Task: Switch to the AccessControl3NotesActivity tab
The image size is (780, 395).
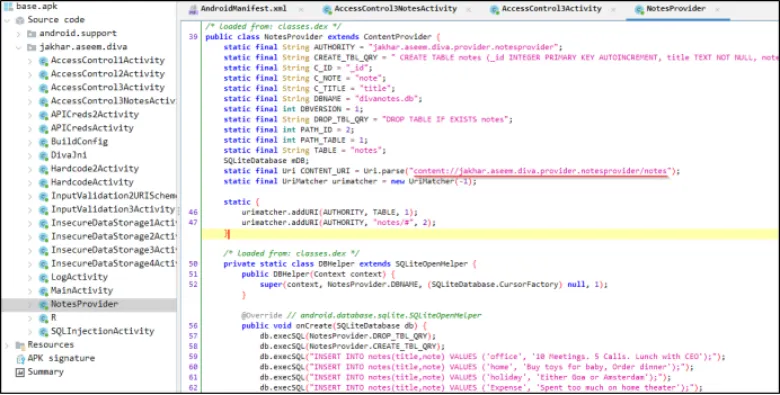Action: coord(395,9)
